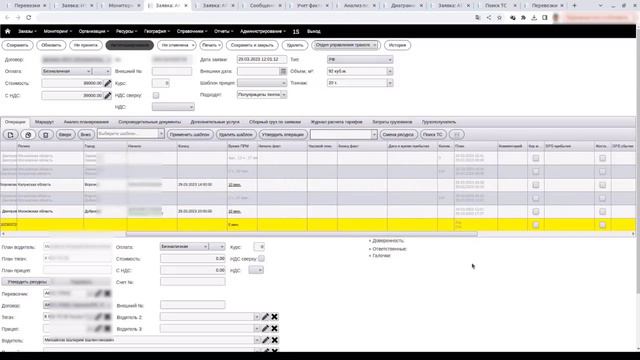Switch to the Дополнительные услуги tab

coord(215,122)
